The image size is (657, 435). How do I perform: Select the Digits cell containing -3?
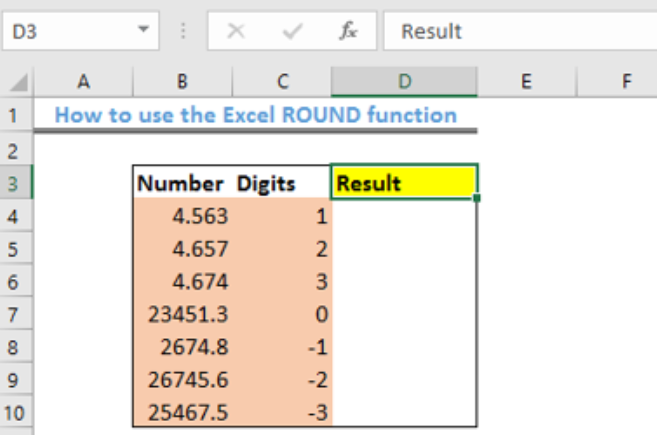pos(282,412)
